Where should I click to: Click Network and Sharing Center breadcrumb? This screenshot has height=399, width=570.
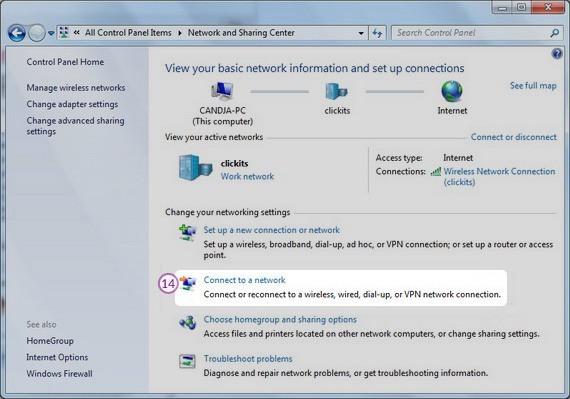[x=241, y=33]
